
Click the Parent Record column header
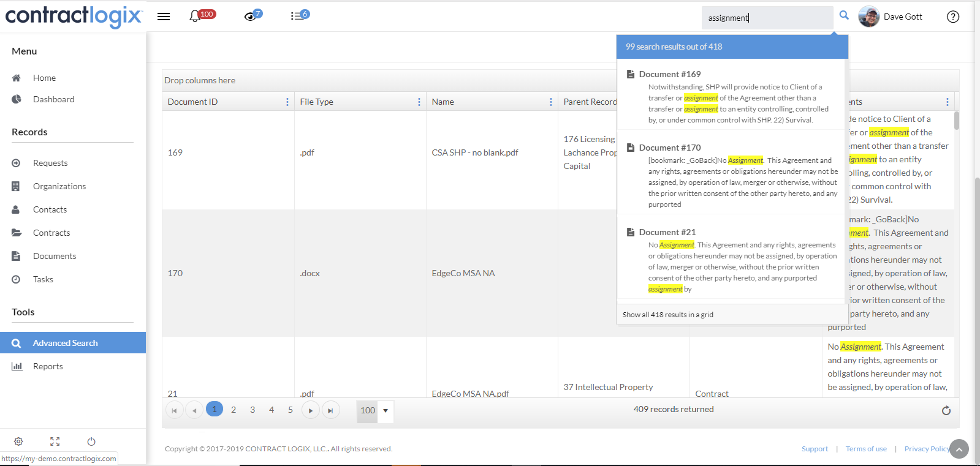tap(590, 102)
